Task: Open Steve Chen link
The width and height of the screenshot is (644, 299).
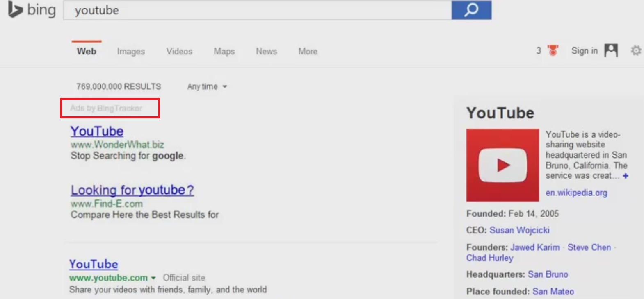Action: pyautogui.click(x=589, y=247)
